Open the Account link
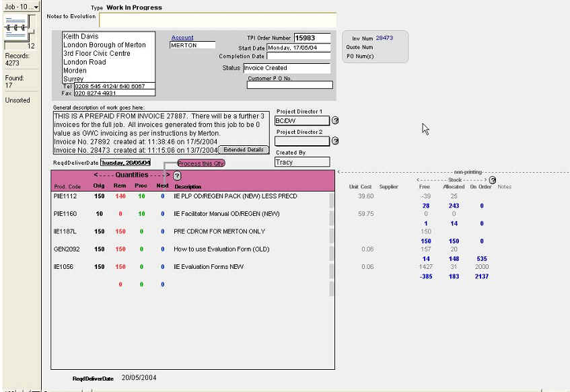 tap(182, 38)
